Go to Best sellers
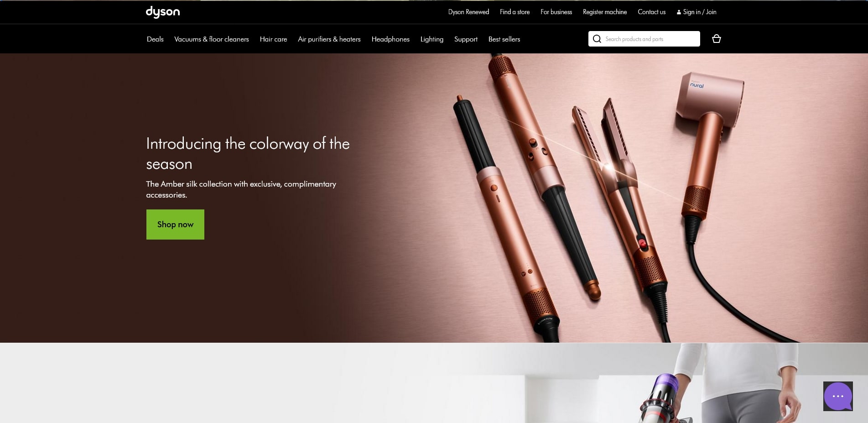Screen dimensions: 868x423 tap(504, 39)
